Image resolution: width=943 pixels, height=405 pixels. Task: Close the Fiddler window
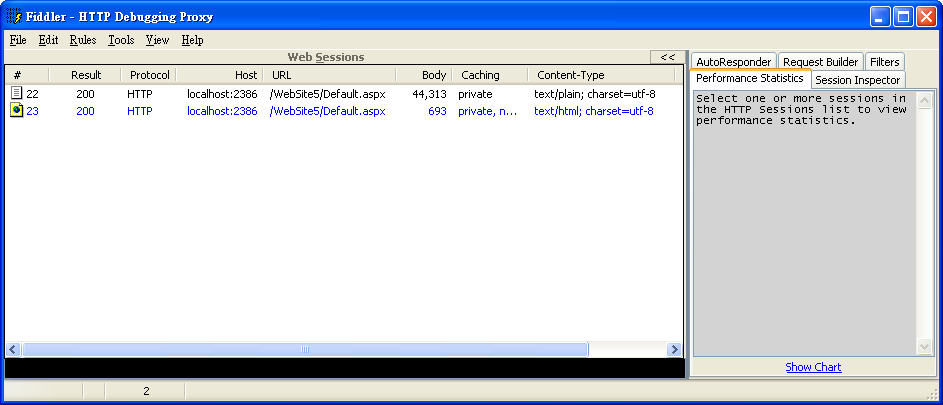pyautogui.click(x=926, y=16)
